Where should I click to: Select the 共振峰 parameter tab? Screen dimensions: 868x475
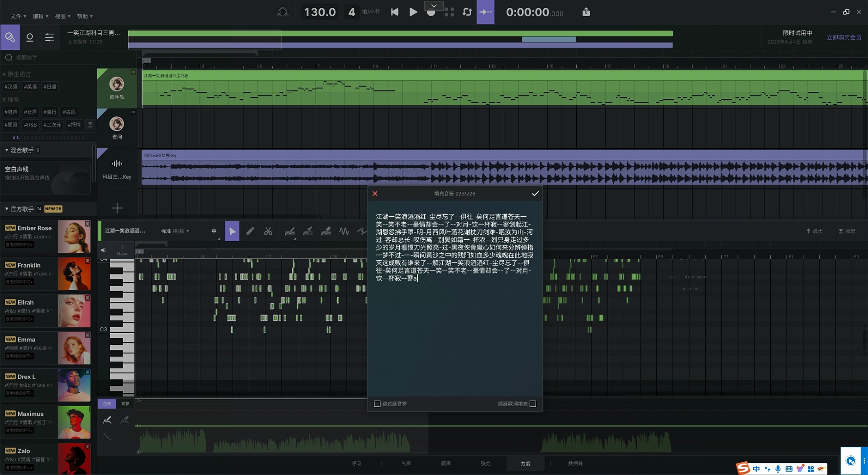[575, 463]
